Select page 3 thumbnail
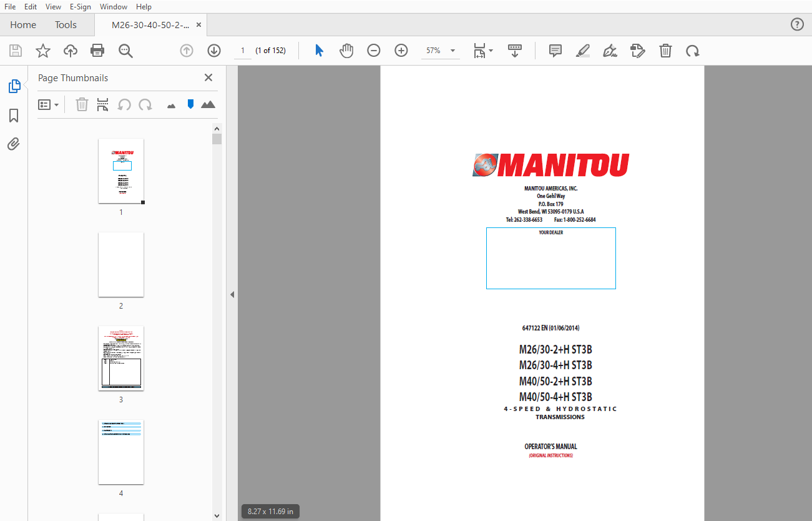This screenshot has width=812, height=521. [121, 358]
